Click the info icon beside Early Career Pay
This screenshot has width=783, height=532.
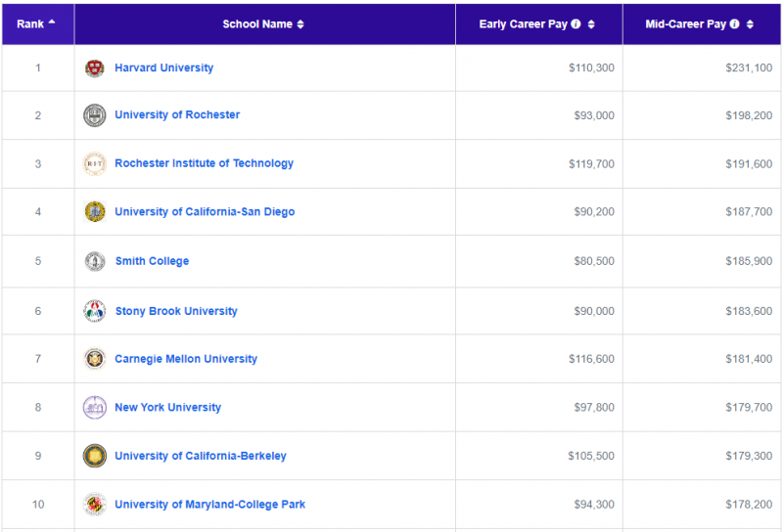(576, 23)
